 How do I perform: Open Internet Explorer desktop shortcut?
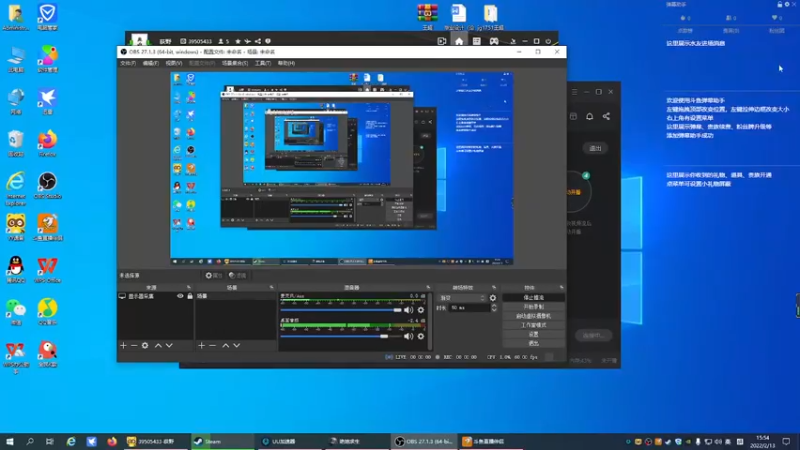[16, 189]
